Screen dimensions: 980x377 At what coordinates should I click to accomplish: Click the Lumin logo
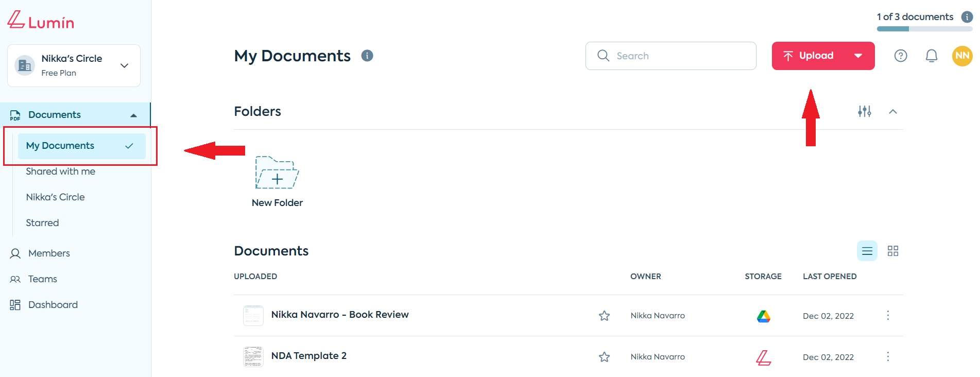(41, 21)
